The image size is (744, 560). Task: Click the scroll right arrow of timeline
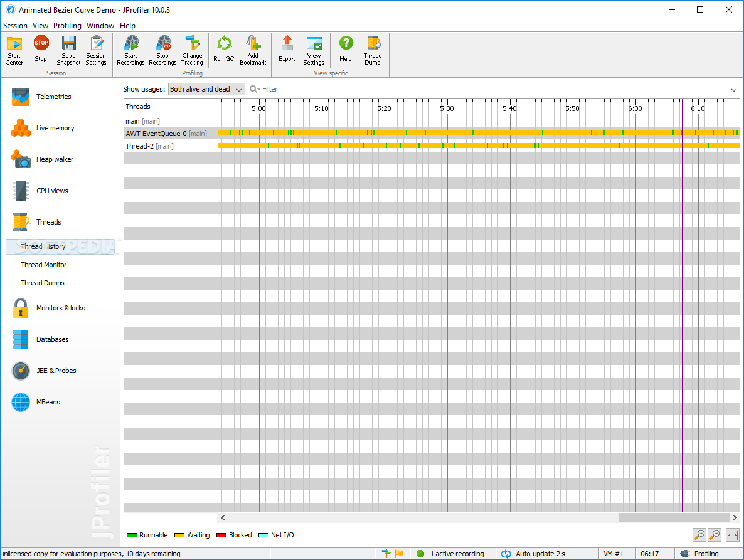(735, 518)
